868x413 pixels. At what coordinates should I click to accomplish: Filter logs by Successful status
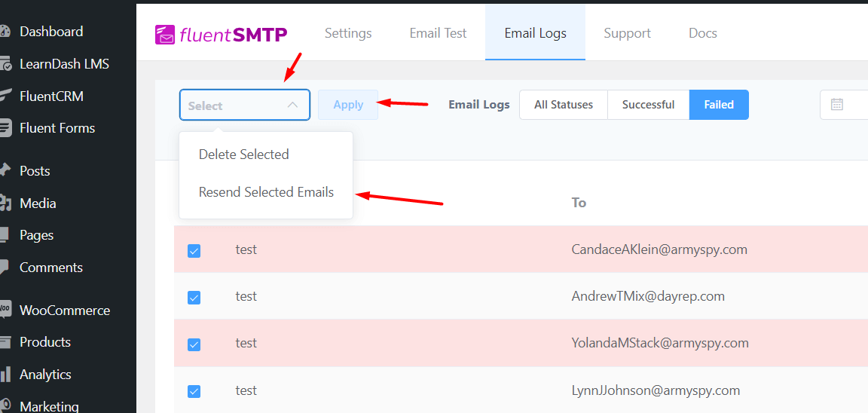(x=648, y=105)
